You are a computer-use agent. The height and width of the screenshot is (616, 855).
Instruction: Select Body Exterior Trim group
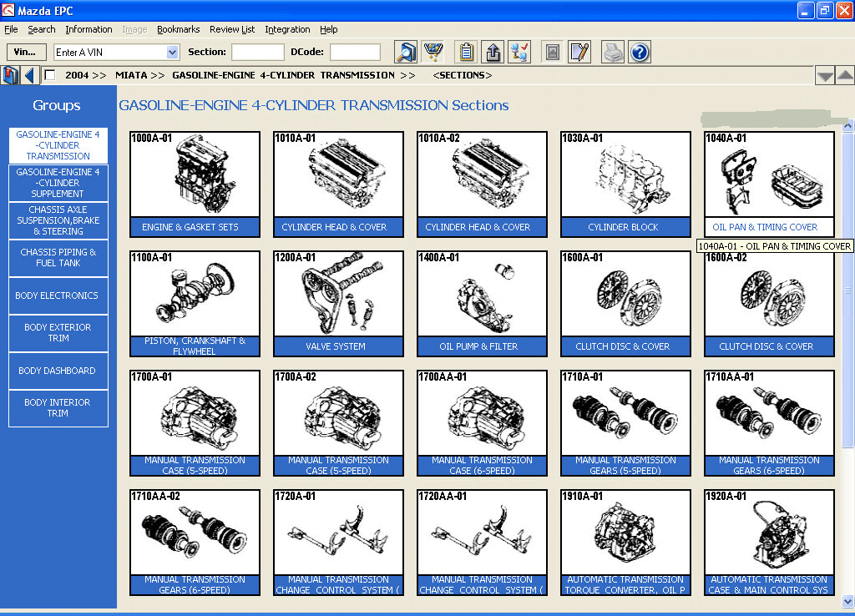(x=58, y=333)
